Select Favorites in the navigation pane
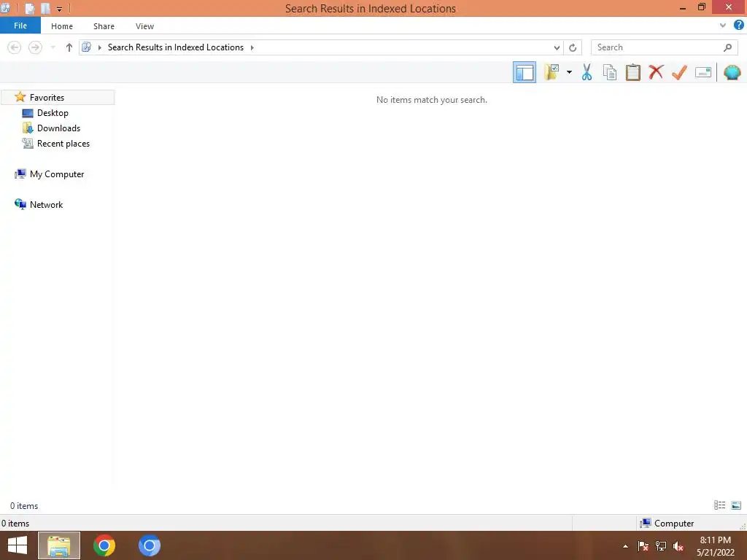 click(58, 97)
